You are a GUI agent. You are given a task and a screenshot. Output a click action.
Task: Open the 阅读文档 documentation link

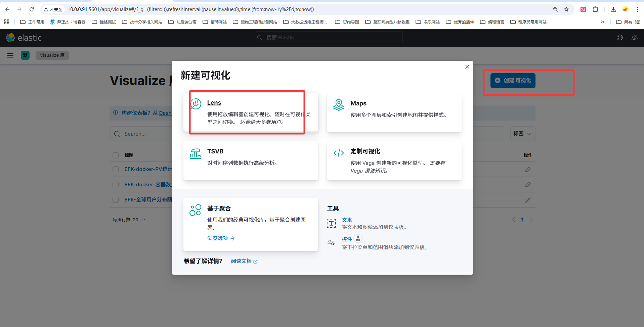click(244, 261)
